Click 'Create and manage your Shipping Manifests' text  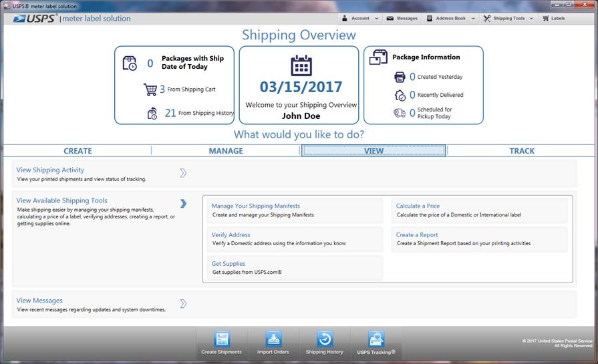(x=263, y=215)
